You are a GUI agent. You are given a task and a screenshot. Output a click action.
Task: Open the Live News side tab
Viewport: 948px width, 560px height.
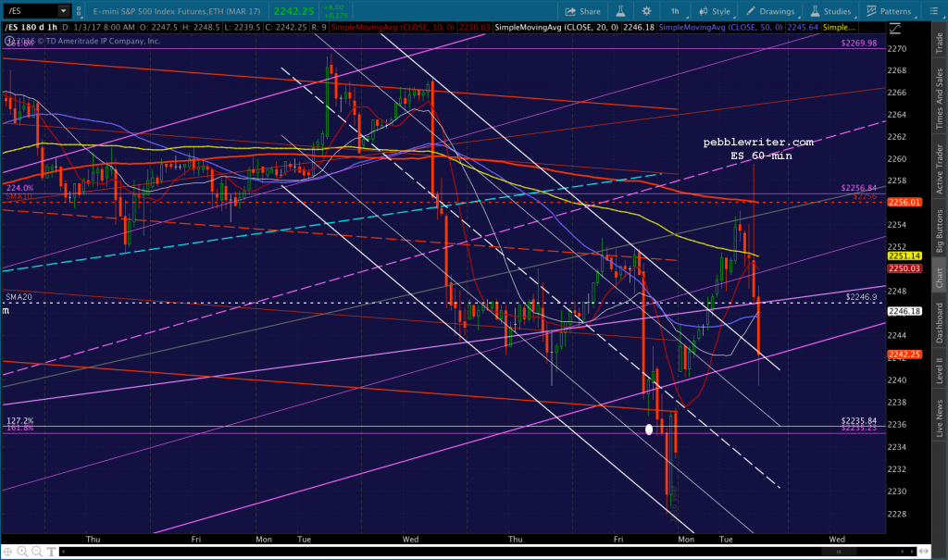(940, 417)
